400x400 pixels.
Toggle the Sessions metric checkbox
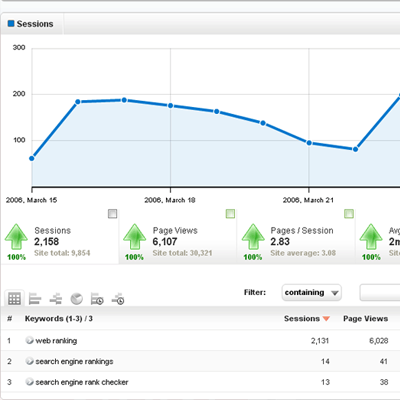point(113,214)
